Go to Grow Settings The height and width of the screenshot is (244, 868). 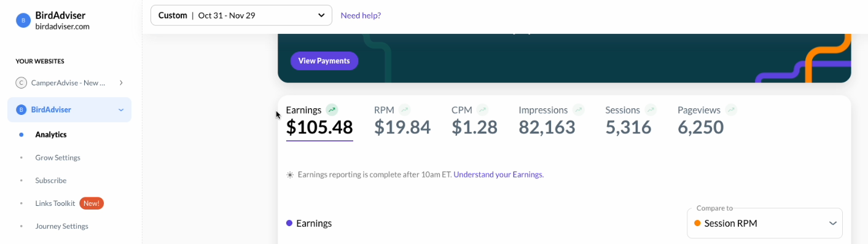point(58,157)
